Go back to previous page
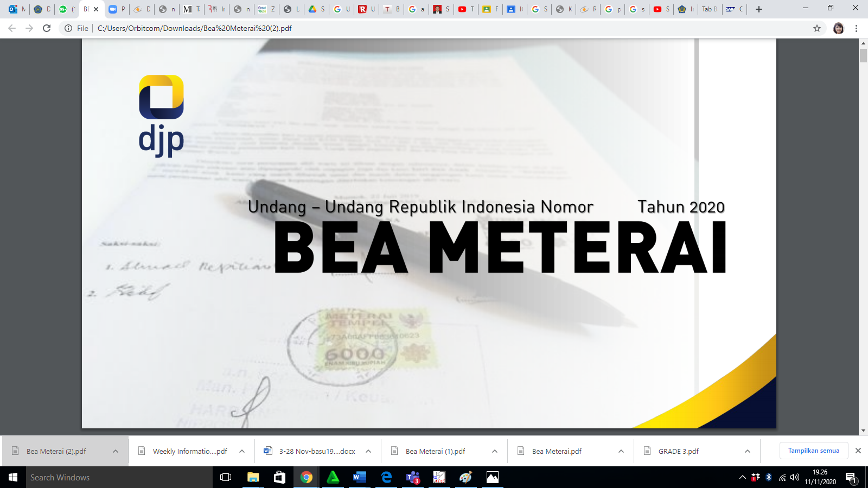 12,28
